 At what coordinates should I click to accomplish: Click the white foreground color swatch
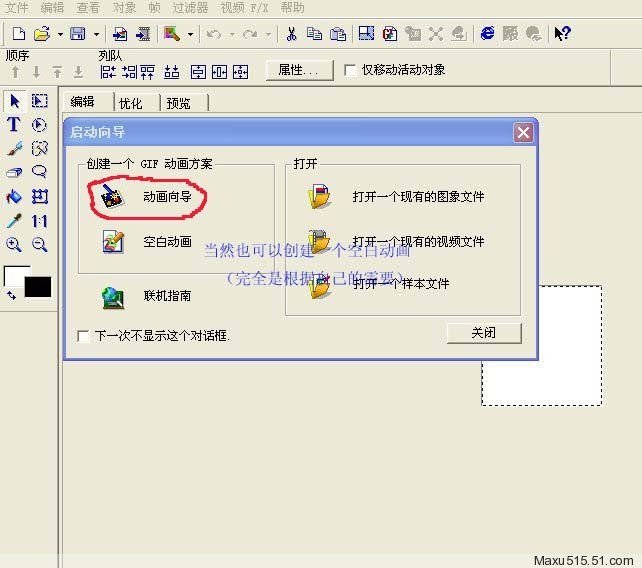[x=14, y=274]
